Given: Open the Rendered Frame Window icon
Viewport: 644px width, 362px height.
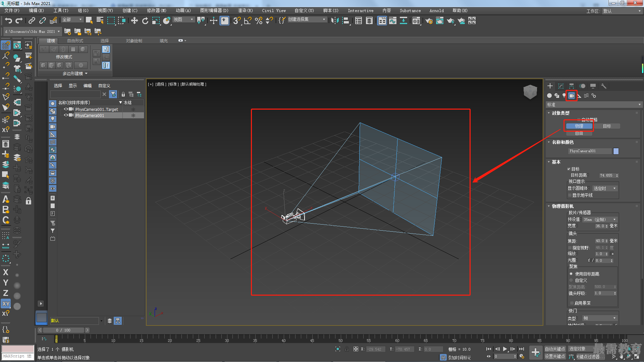Looking at the screenshot, I should pyautogui.click(x=440, y=21).
